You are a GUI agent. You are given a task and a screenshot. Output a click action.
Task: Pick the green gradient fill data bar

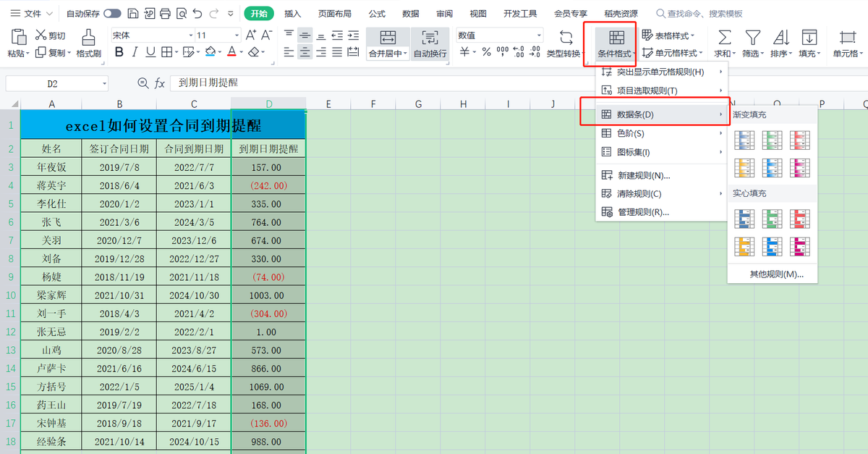[773, 140]
